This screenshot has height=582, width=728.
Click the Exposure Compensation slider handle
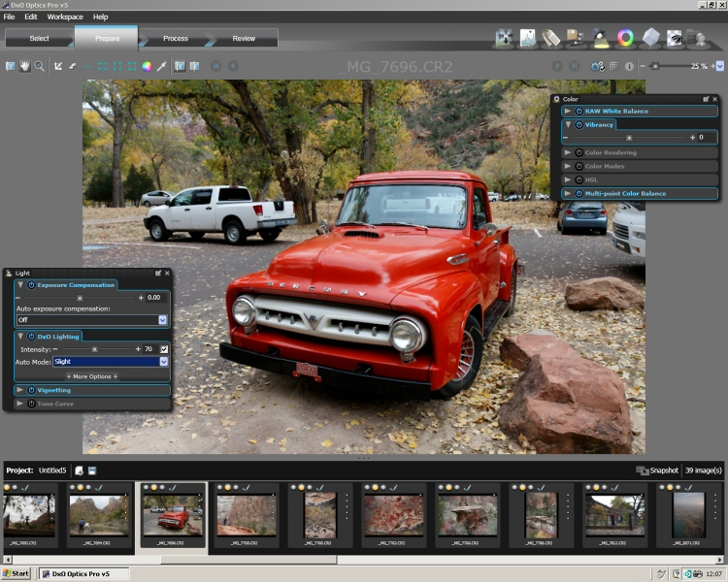[x=80, y=297]
